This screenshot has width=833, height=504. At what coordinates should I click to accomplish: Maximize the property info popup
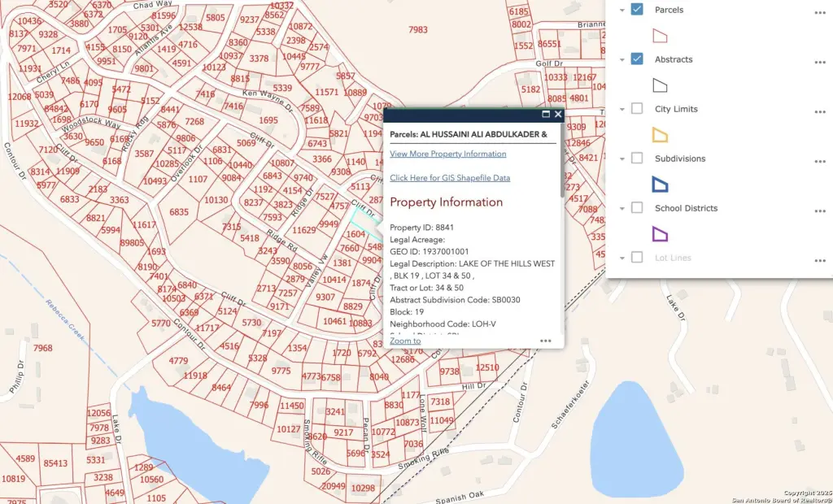pos(546,115)
